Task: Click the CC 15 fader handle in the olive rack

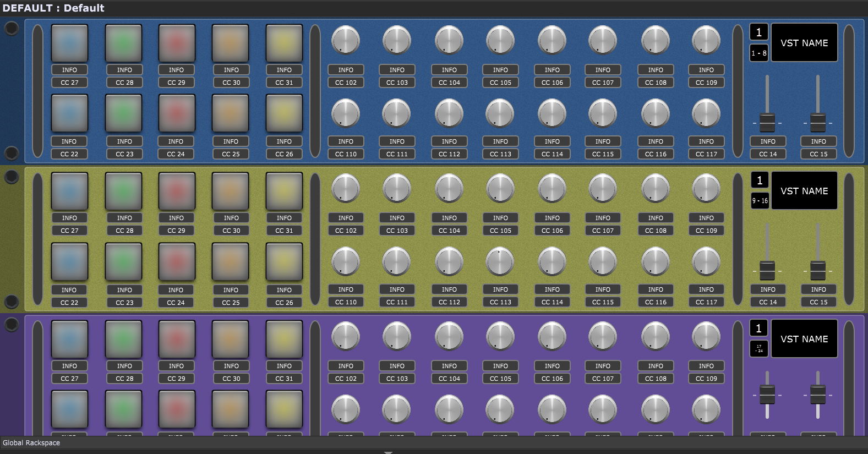Action: point(818,270)
